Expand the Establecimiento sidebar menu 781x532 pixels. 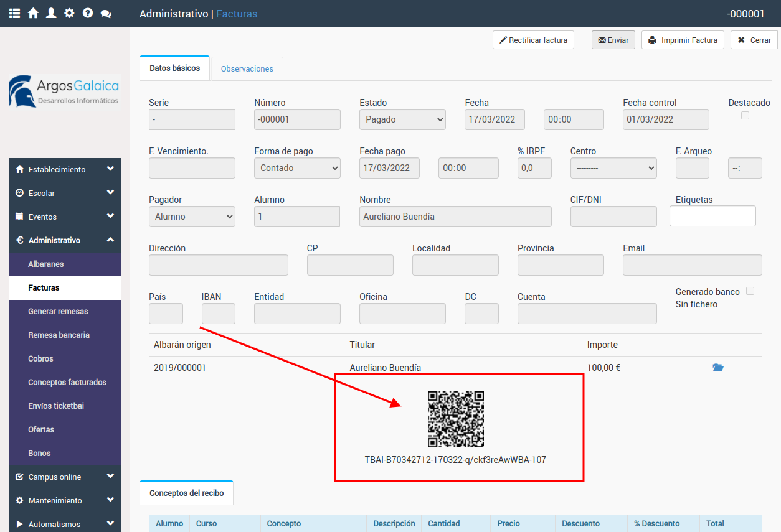[65, 169]
